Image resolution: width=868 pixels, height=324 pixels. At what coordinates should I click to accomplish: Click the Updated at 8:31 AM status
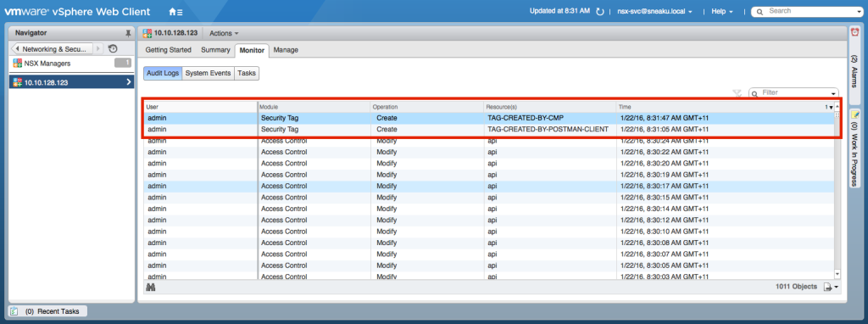[559, 11]
